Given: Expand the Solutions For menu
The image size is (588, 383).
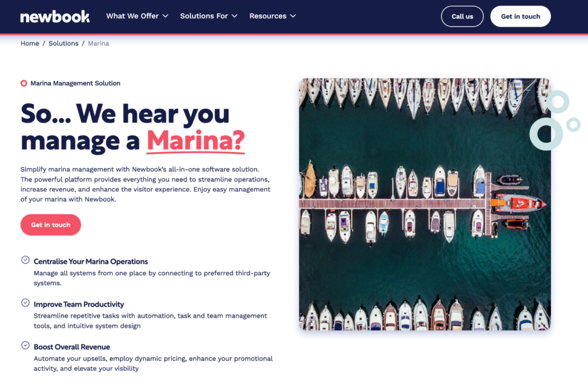Looking at the screenshot, I should 209,16.
